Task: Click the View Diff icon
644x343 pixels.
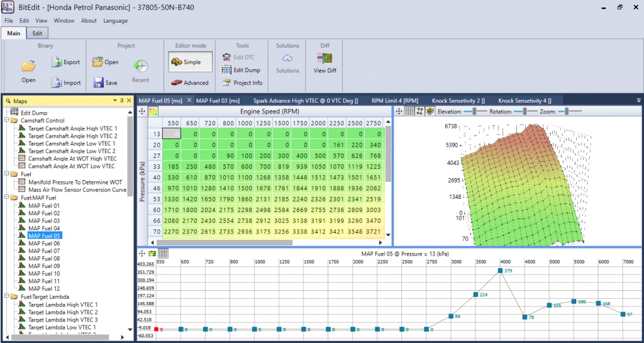Action: pos(325,58)
